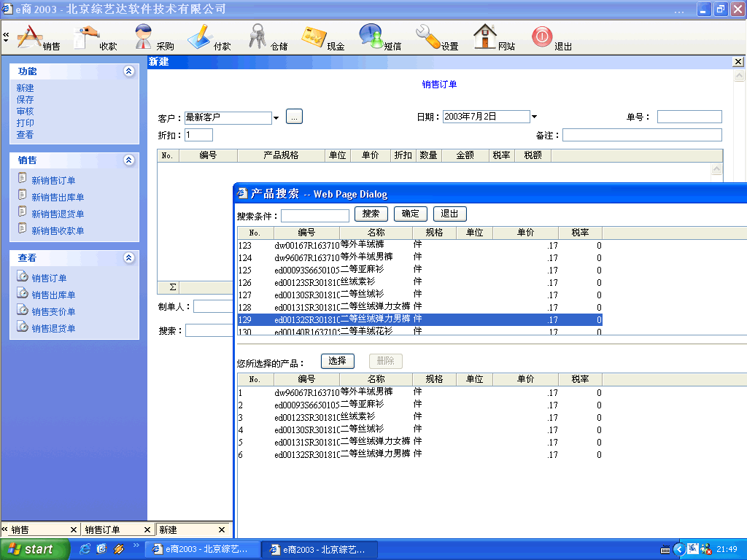Click the 搜索 button in product search dialog
Viewport: 747px width, 560px height.
pyautogui.click(x=371, y=214)
